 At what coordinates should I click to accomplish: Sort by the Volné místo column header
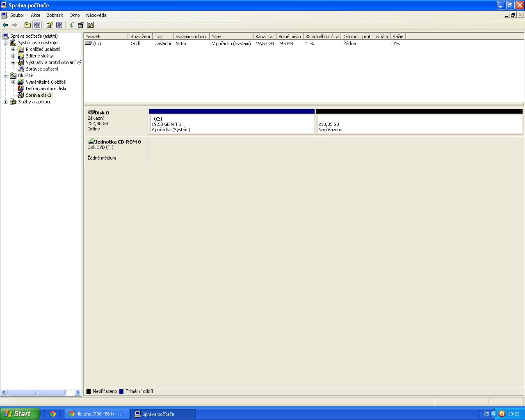(290, 37)
